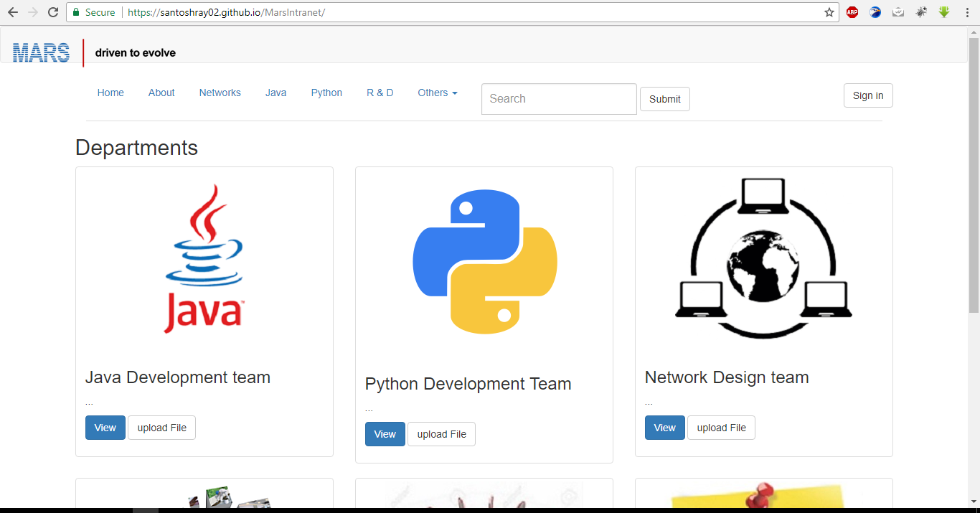Click the Departments heading
This screenshot has height=513, width=980.
pyautogui.click(x=136, y=148)
